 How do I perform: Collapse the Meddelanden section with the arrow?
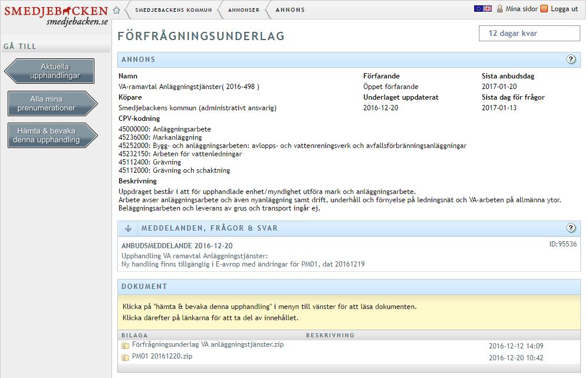128,228
